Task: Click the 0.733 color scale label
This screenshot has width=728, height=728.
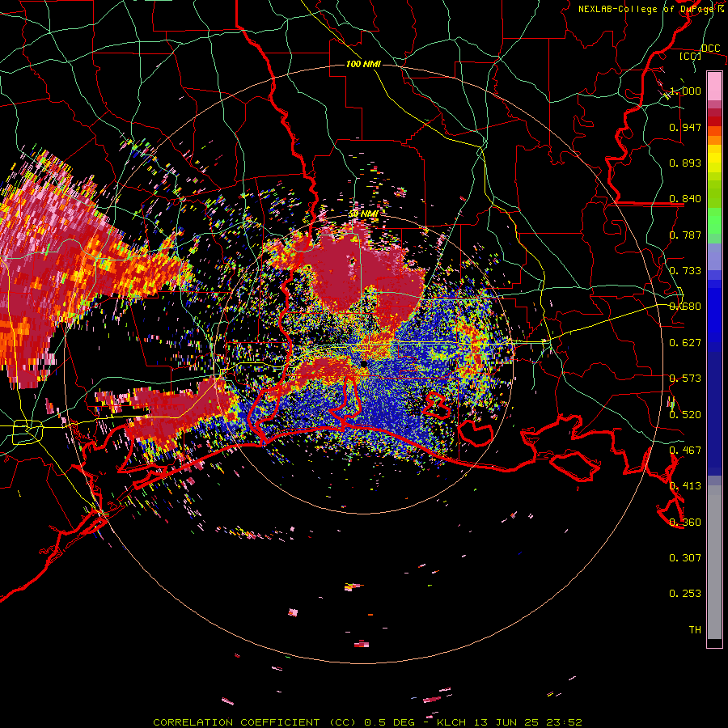Action: [685, 271]
